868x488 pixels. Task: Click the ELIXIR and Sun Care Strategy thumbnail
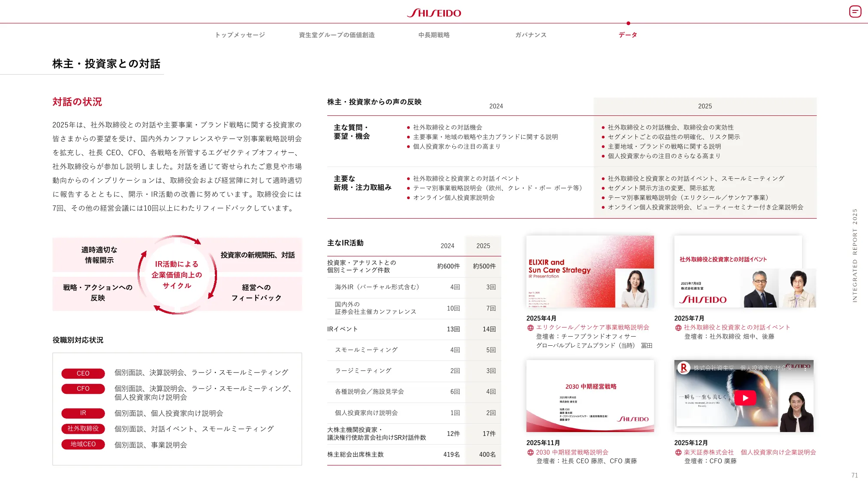pyautogui.click(x=590, y=272)
